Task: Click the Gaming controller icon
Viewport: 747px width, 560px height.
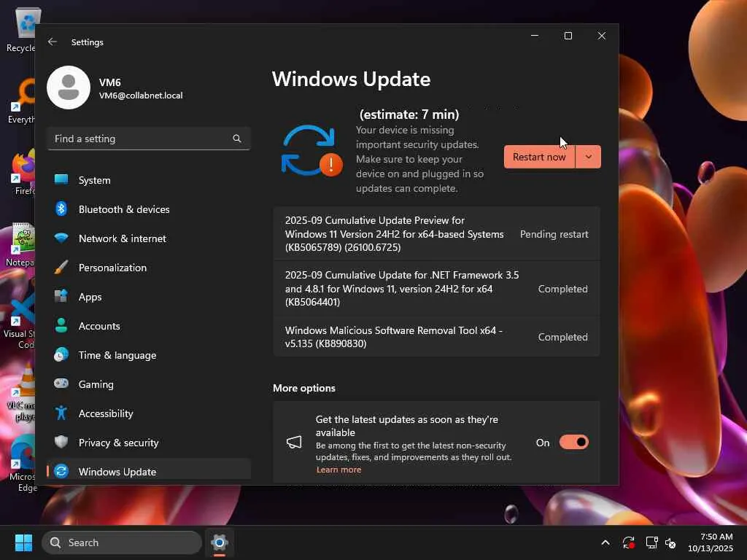Action: click(x=61, y=384)
